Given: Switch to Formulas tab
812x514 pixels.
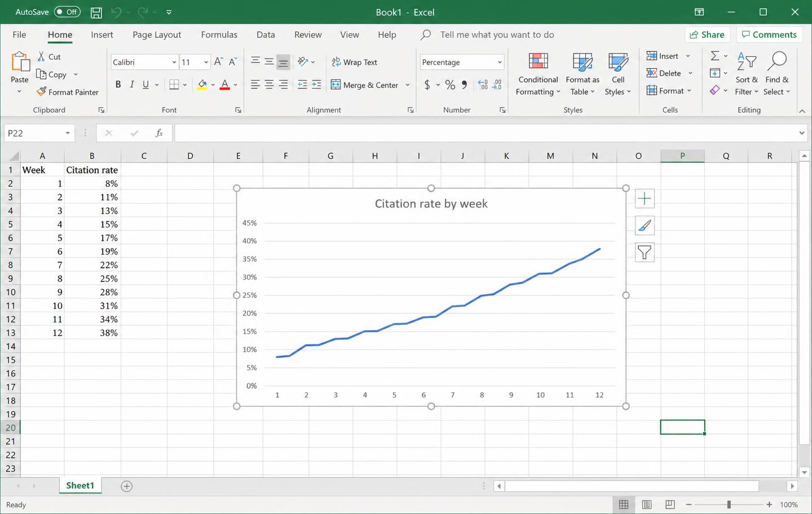Looking at the screenshot, I should pos(219,34).
